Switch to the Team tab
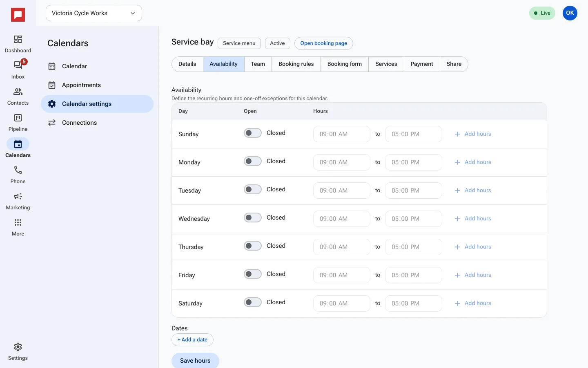 [258, 64]
